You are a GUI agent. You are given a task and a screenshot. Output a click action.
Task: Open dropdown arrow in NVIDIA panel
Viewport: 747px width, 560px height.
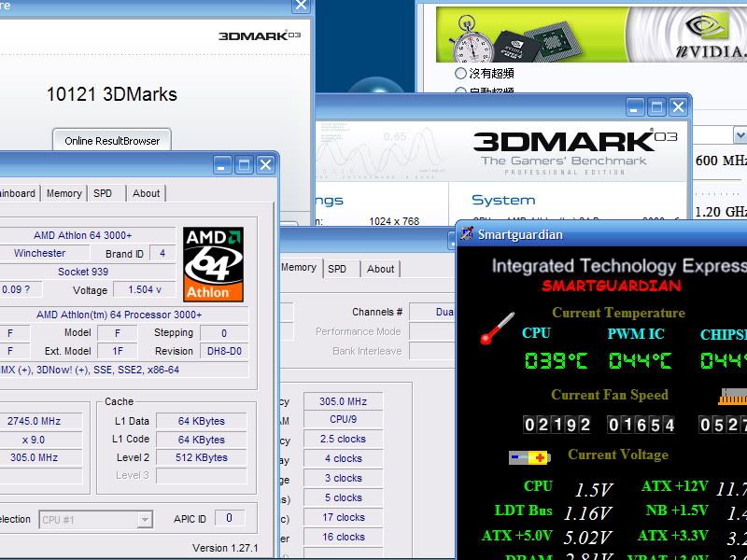pyautogui.click(x=740, y=135)
